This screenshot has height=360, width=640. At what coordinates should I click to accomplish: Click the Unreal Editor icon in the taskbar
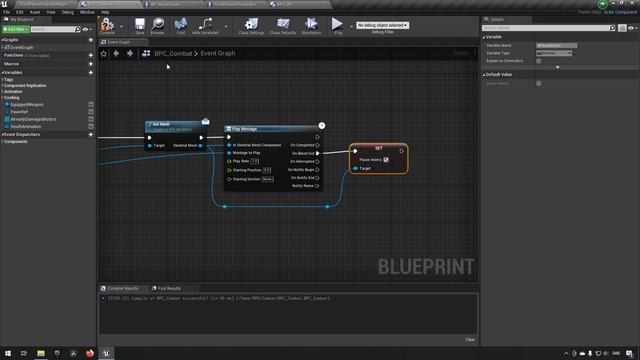(x=107, y=353)
